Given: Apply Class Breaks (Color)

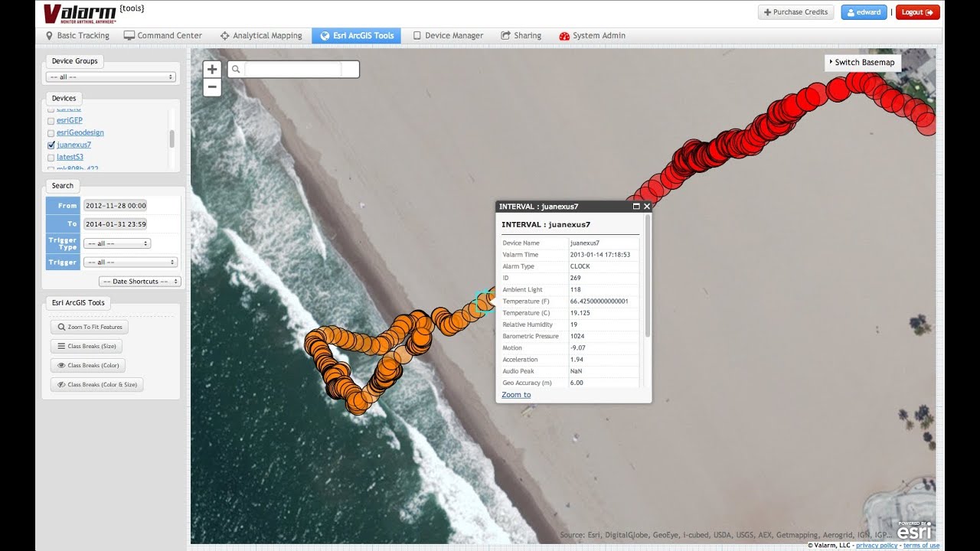Looking at the screenshot, I should click(x=88, y=365).
